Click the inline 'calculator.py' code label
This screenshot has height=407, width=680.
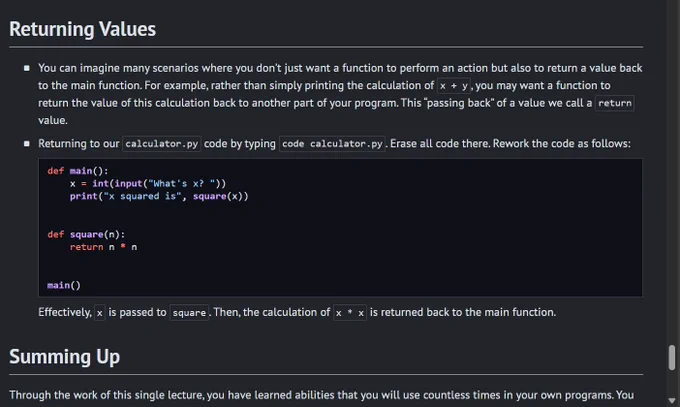point(162,144)
